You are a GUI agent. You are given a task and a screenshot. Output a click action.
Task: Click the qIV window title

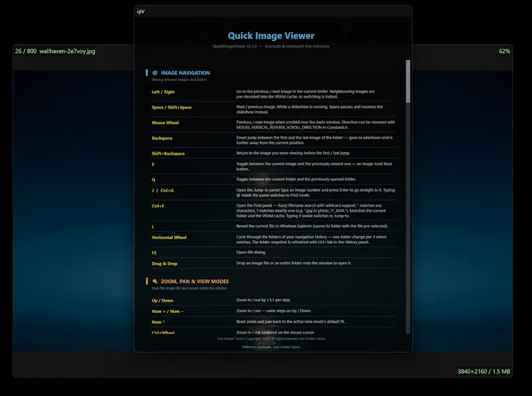pos(141,11)
